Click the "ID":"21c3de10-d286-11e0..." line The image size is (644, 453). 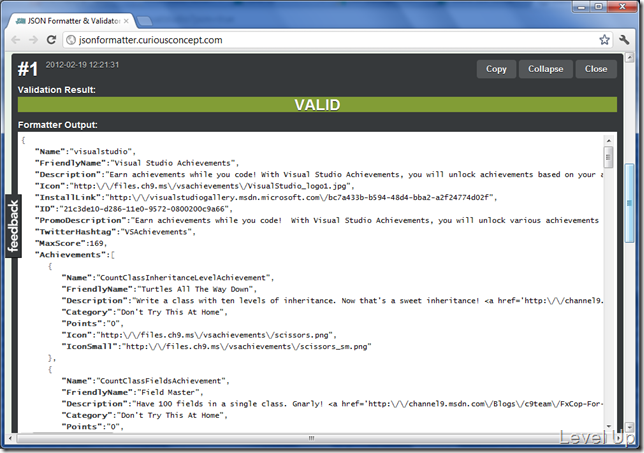coord(134,209)
